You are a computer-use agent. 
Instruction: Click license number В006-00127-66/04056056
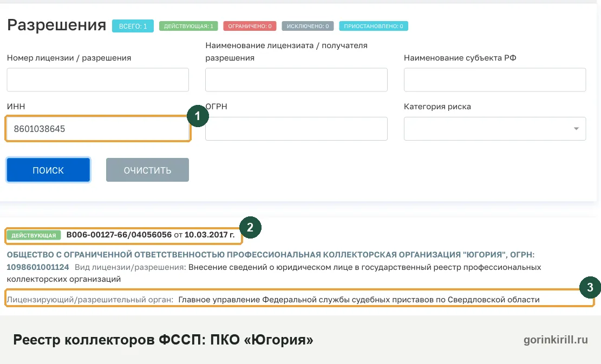tap(119, 235)
